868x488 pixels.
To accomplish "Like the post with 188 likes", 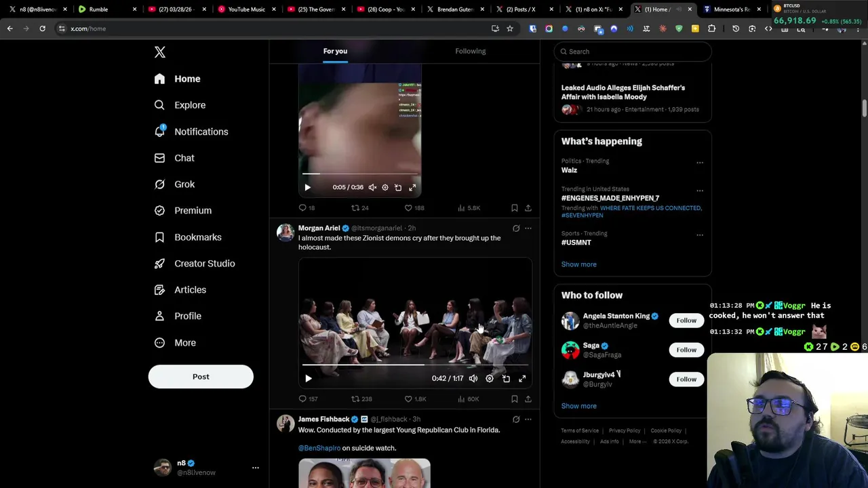I will coord(414,208).
